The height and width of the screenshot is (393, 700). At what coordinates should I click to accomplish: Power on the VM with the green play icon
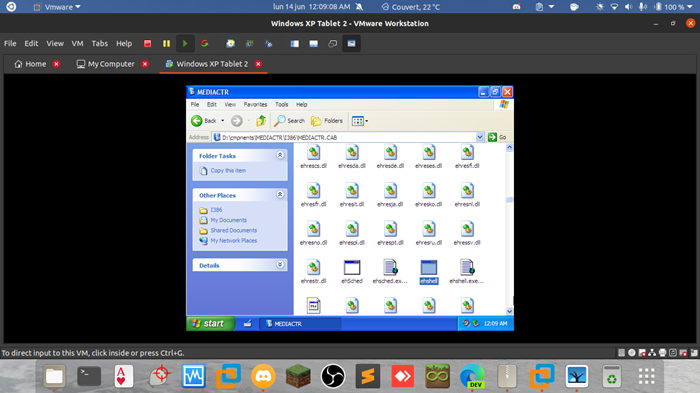185,43
